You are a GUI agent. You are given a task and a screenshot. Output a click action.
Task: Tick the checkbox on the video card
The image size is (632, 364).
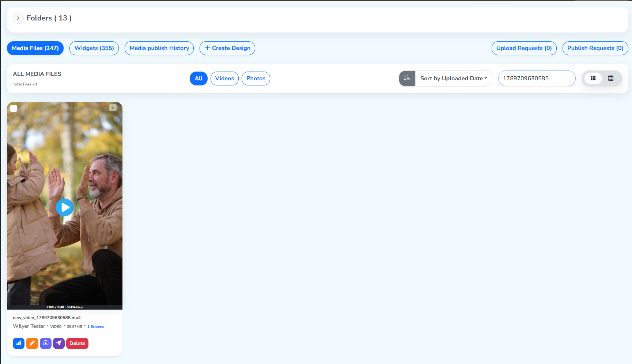[x=14, y=108]
